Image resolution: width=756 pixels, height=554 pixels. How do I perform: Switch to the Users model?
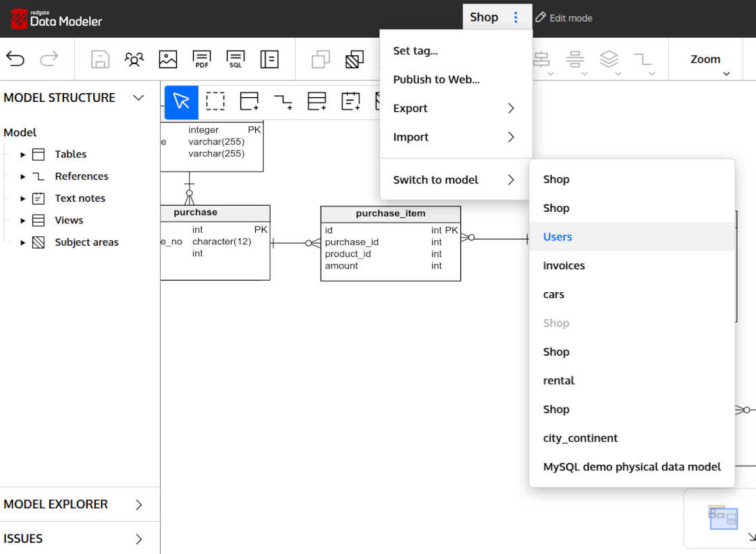558,237
